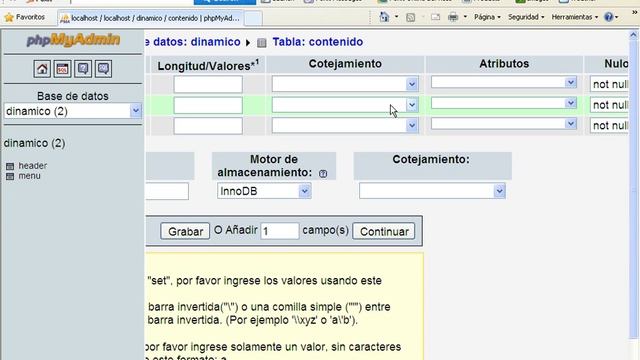Click Longitud/Valores field in first row
640x360 pixels.
[208, 84]
